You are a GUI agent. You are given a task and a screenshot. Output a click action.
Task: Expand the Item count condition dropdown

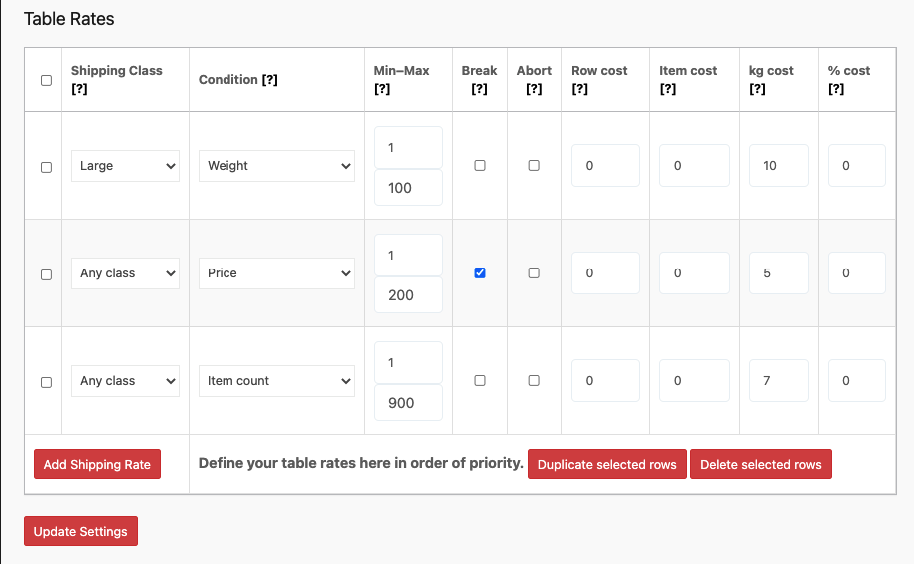[276, 381]
